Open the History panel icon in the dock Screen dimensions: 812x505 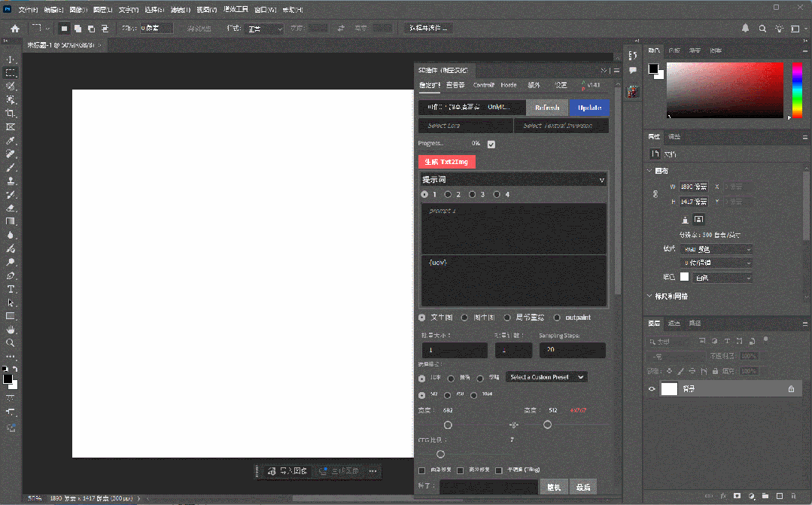[x=633, y=56]
